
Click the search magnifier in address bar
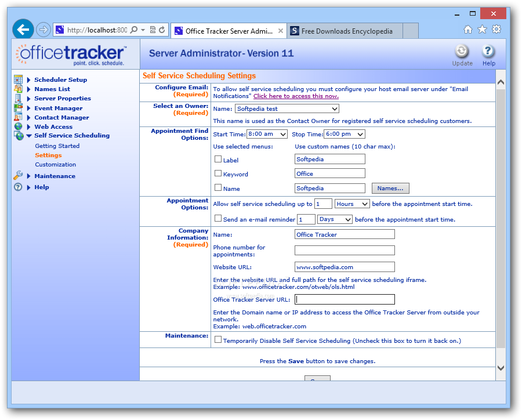point(134,30)
